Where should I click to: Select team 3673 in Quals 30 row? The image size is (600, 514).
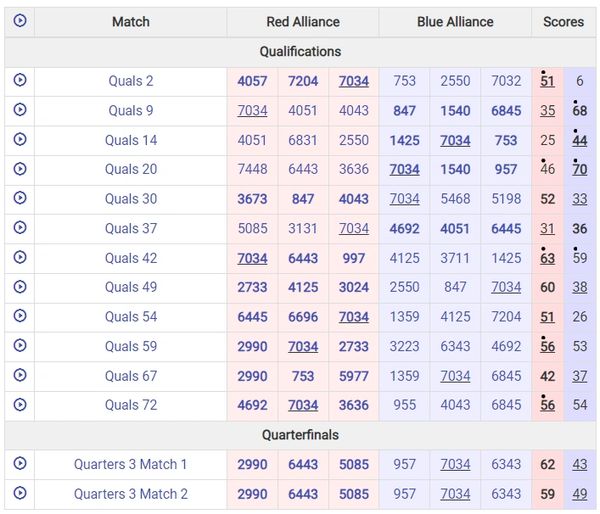[x=252, y=199]
